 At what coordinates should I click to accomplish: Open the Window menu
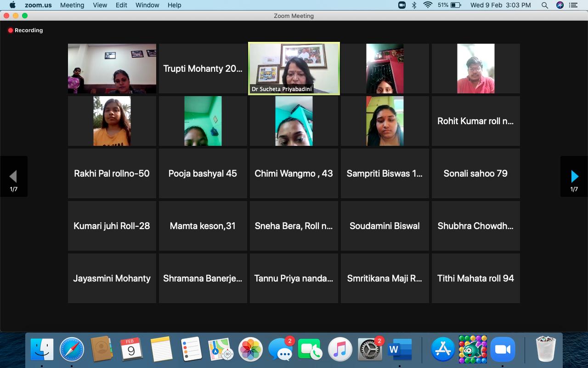(147, 5)
